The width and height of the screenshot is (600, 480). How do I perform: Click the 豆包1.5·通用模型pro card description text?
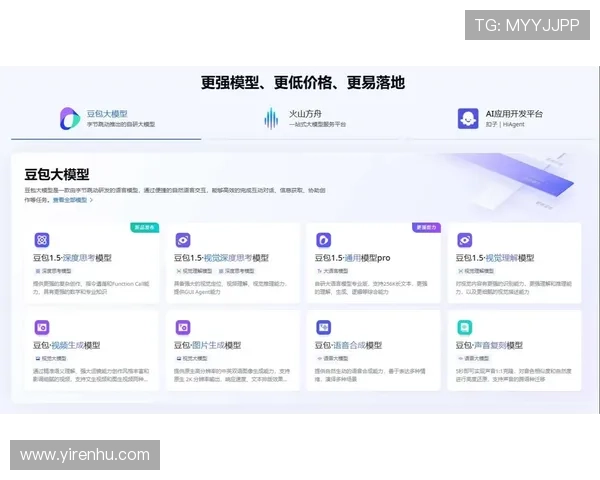(x=371, y=288)
